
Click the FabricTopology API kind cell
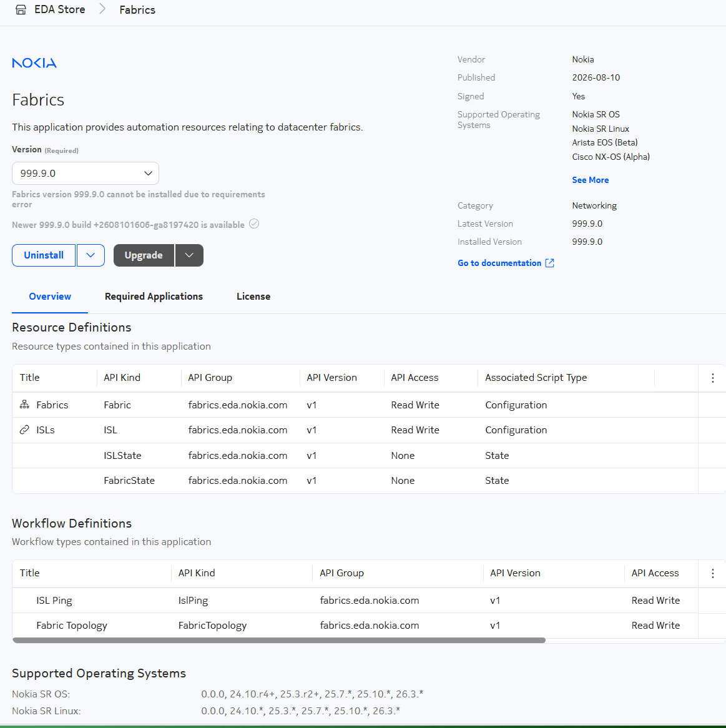tap(213, 626)
